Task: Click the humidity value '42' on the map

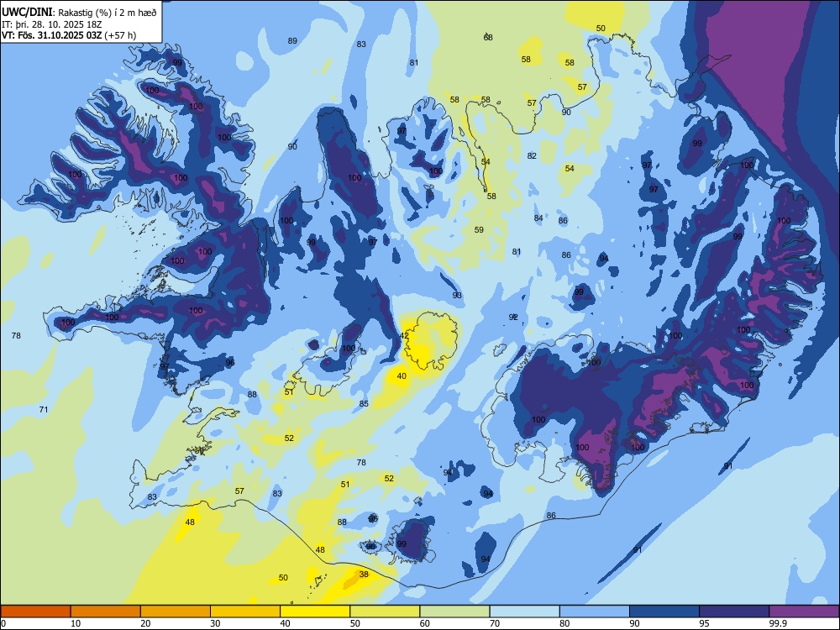Action: (405, 336)
